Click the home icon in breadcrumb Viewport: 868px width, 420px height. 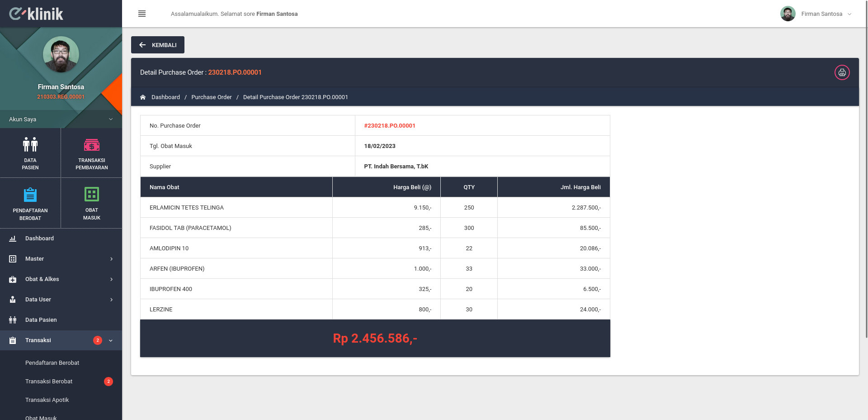point(143,97)
